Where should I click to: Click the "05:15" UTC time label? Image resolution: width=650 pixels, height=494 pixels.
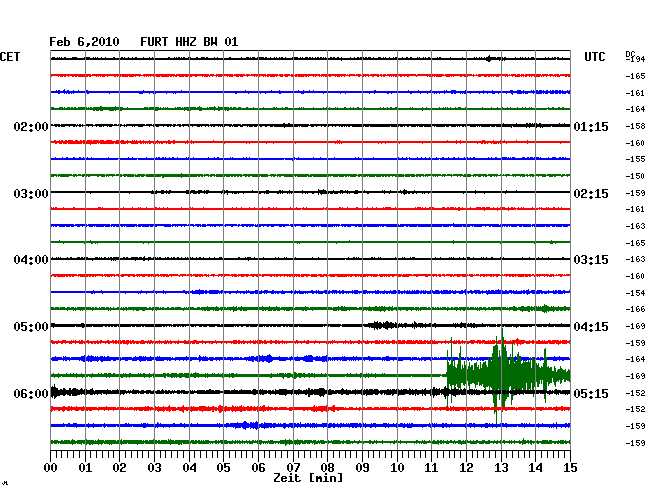tap(591, 393)
